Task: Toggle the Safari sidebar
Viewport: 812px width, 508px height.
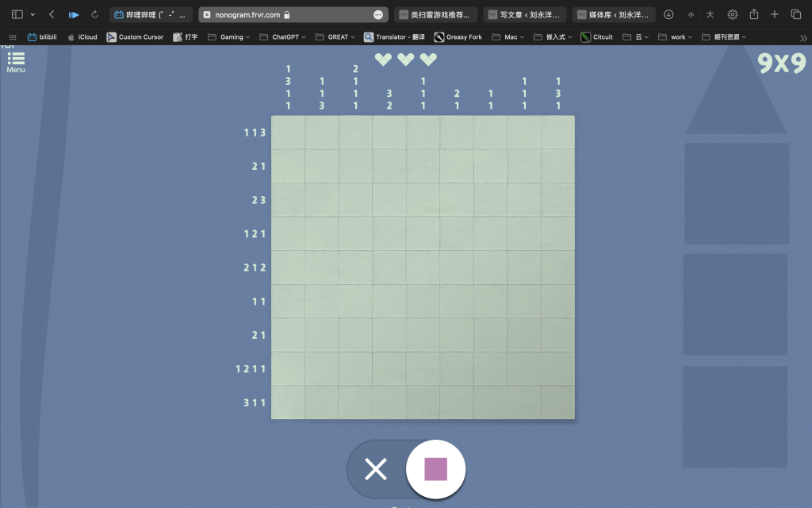Action: click(x=17, y=14)
